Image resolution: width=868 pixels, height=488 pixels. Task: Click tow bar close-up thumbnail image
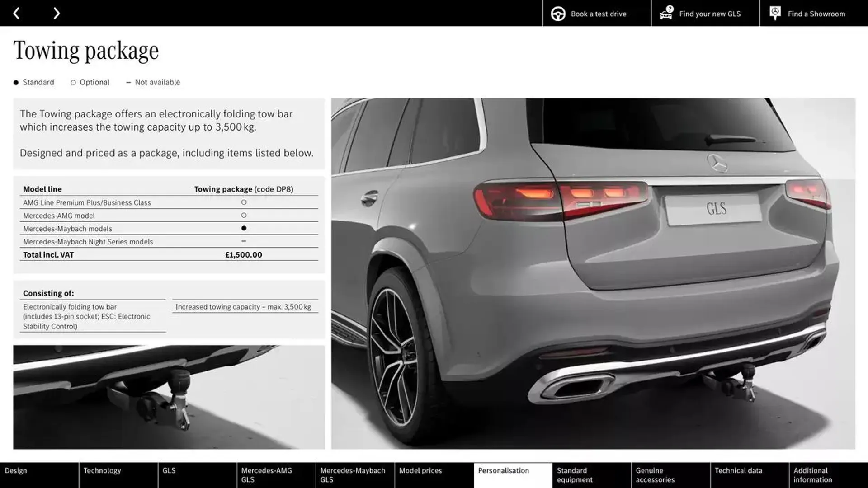170,397
